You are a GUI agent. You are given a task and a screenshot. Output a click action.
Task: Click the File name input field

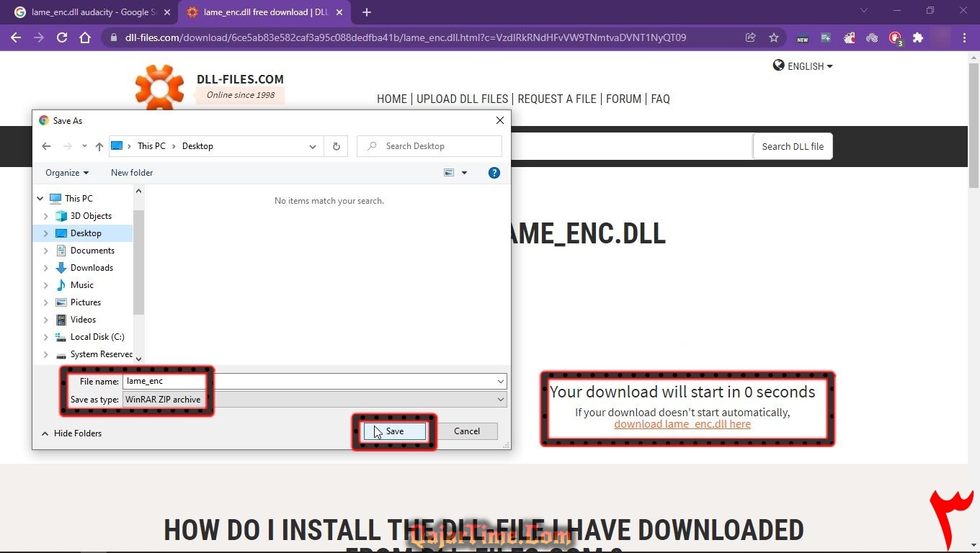click(x=310, y=382)
